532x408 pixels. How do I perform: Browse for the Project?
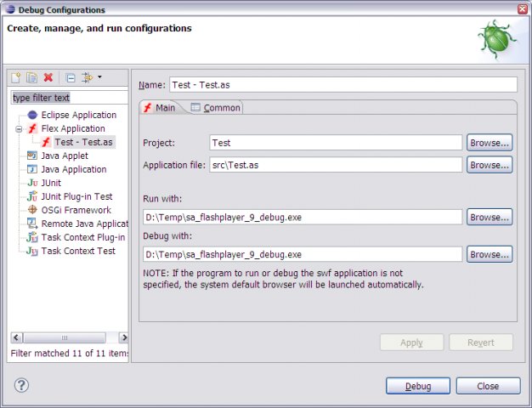coord(490,143)
